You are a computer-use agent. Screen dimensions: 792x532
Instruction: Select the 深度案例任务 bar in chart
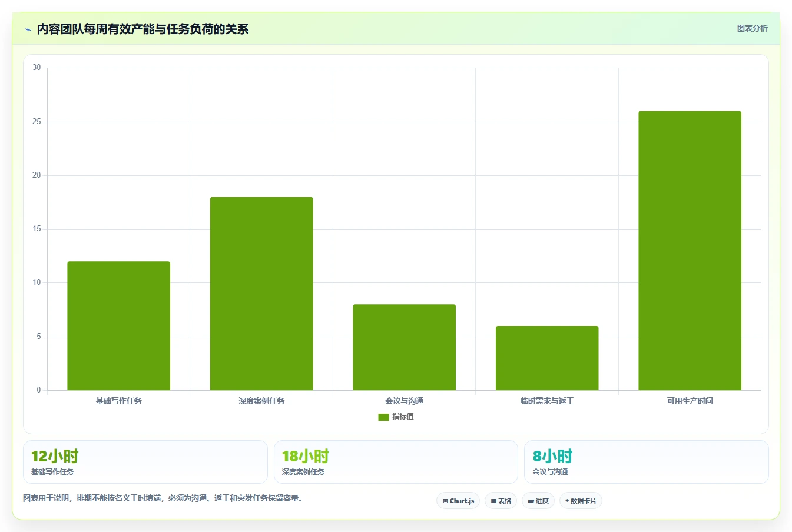click(x=261, y=294)
